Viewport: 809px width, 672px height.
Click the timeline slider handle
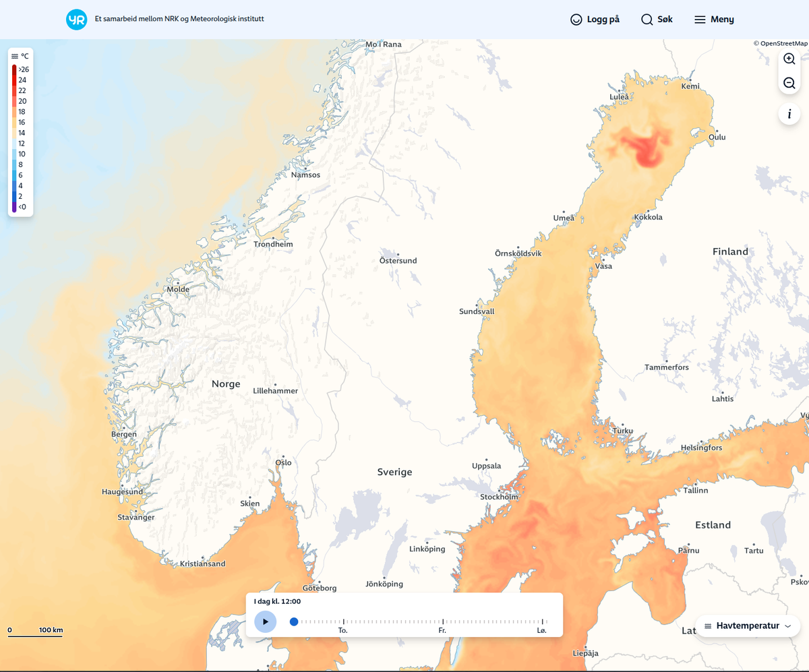coord(294,621)
